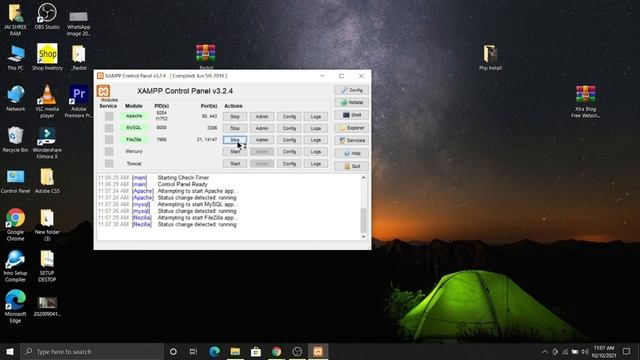Image resolution: width=640 pixels, height=360 pixels.
Task: Select VLC media player desktop icon
Action: [x=47, y=102]
